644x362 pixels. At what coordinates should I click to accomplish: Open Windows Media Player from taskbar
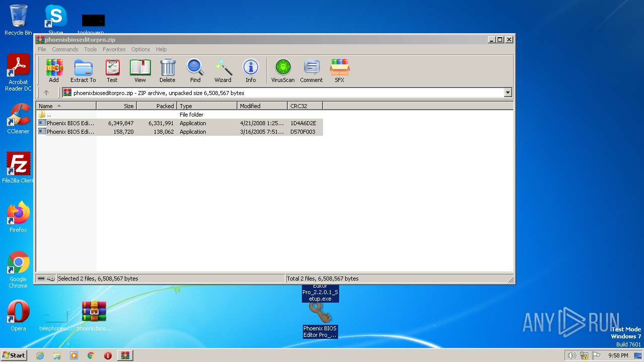click(x=74, y=355)
